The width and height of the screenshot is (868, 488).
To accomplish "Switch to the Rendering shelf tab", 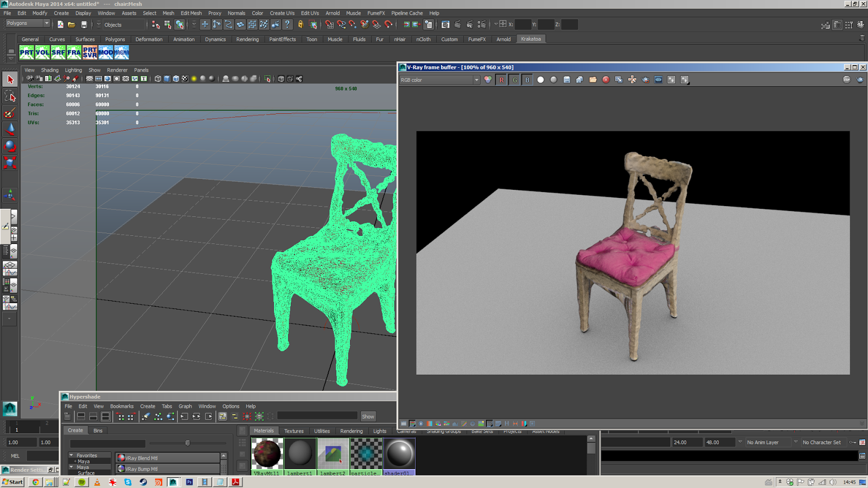I will click(x=247, y=39).
